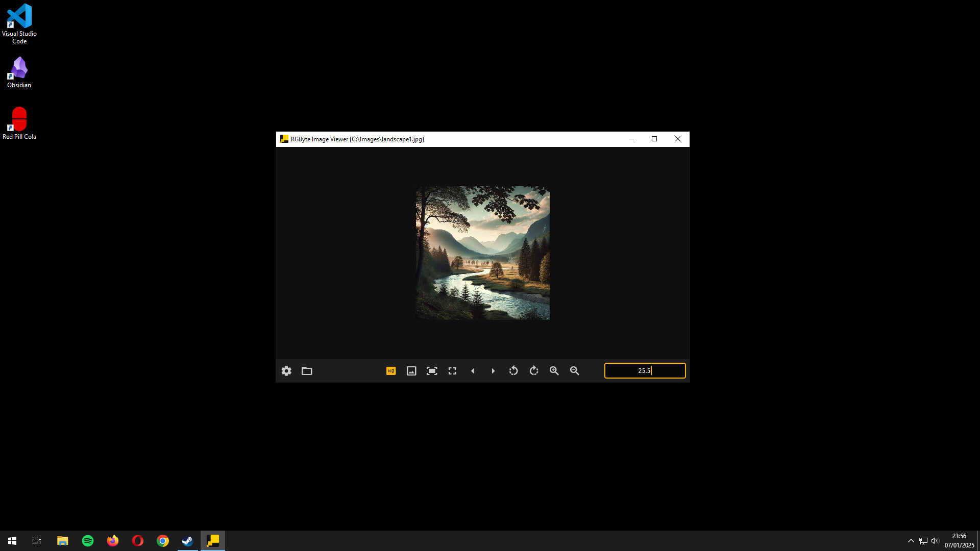
Task: Open Red Pill Cola desktop shortcut
Action: (x=19, y=118)
